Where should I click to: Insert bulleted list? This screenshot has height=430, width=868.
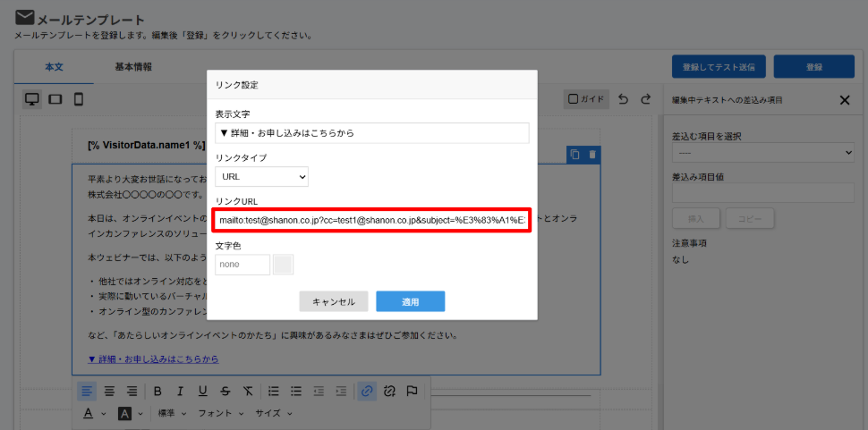(x=296, y=392)
